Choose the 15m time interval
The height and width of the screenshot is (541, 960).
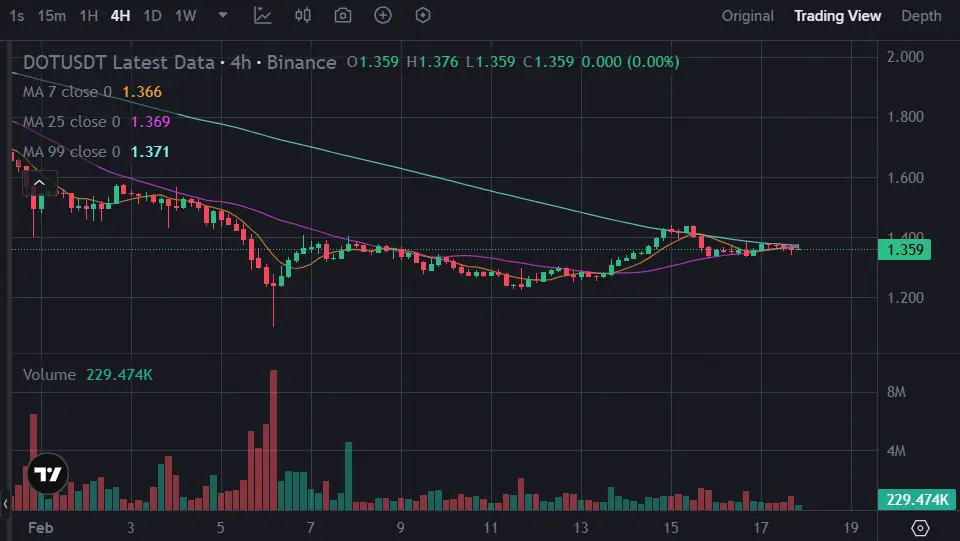(x=52, y=16)
